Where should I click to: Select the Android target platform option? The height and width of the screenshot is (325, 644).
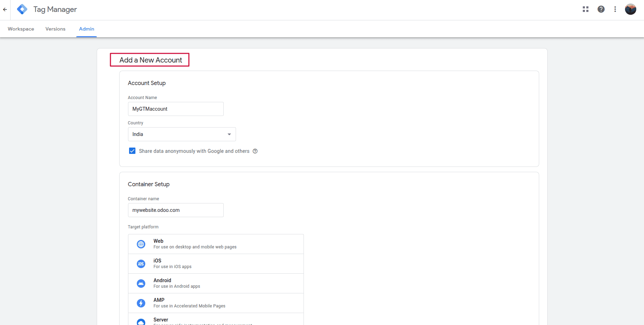tap(216, 284)
